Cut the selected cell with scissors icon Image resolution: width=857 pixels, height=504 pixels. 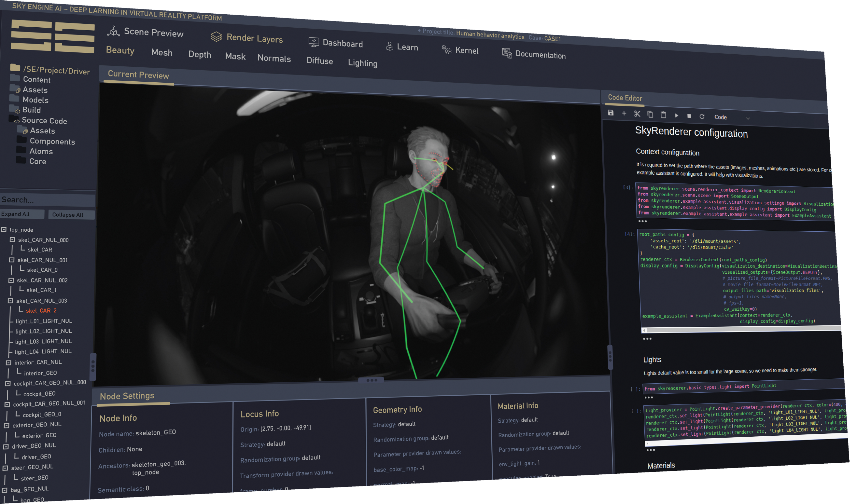(x=637, y=114)
